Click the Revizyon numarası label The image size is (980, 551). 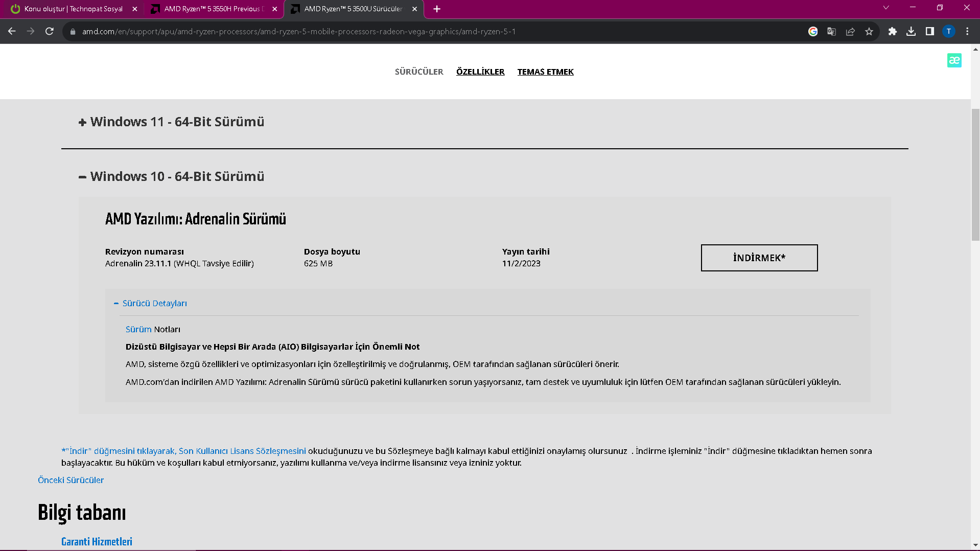click(x=145, y=252)
